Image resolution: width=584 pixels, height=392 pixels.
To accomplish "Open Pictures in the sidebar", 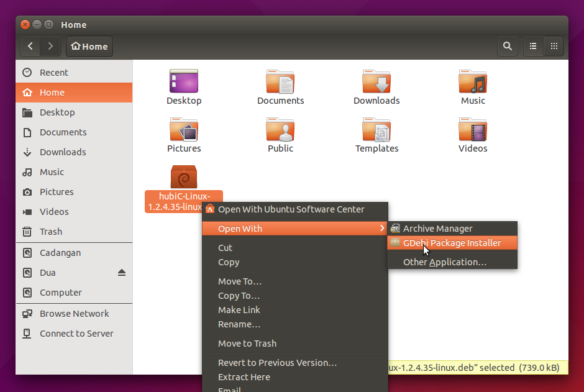I will coord(74,192).
